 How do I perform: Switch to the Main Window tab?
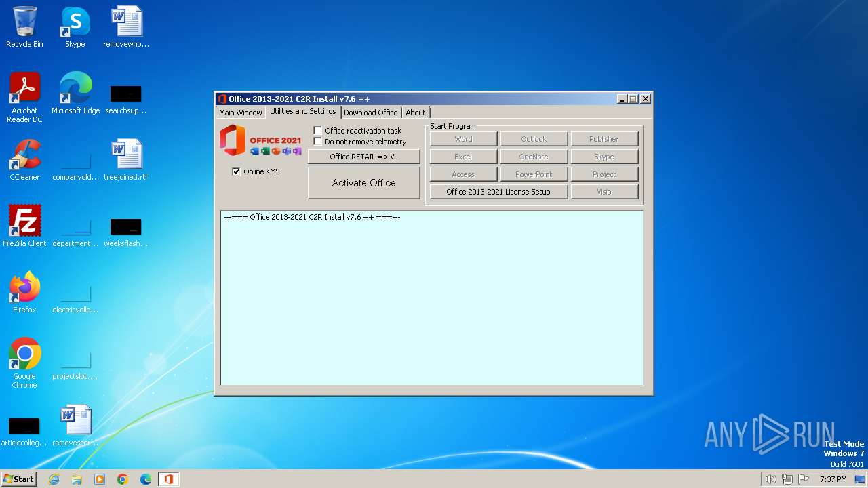click(240, 113)
